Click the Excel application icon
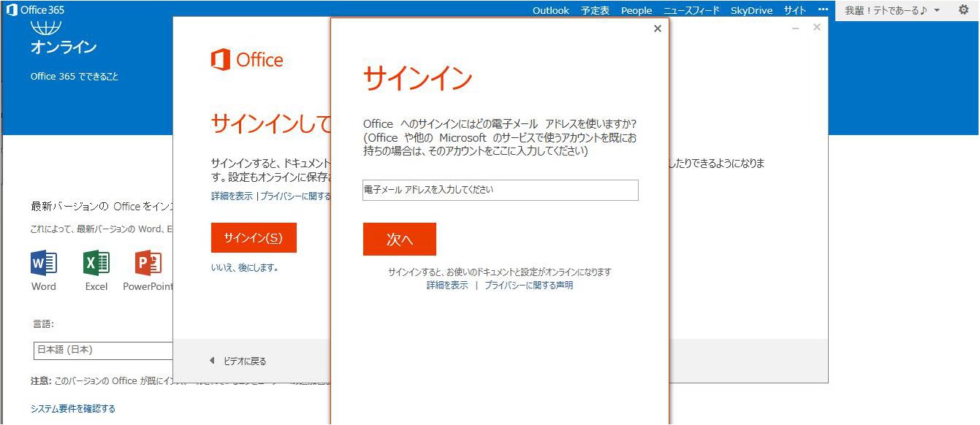The height and width of the screenshot is (425, 980). point(96,263)
